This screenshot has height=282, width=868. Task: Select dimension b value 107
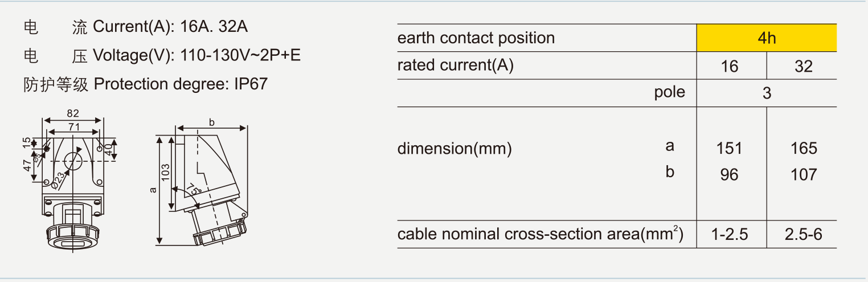[x=804, y=174]
